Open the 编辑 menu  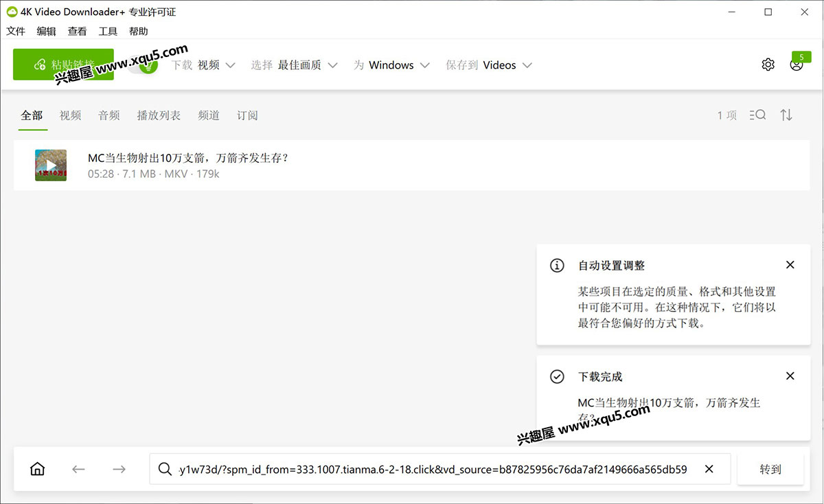[47, 32]
